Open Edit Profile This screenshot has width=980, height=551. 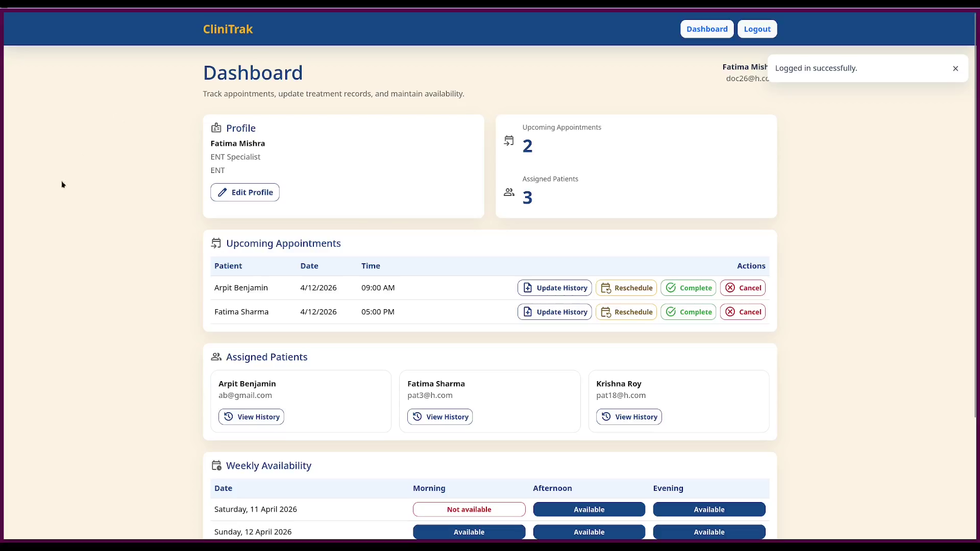[245, 192]
